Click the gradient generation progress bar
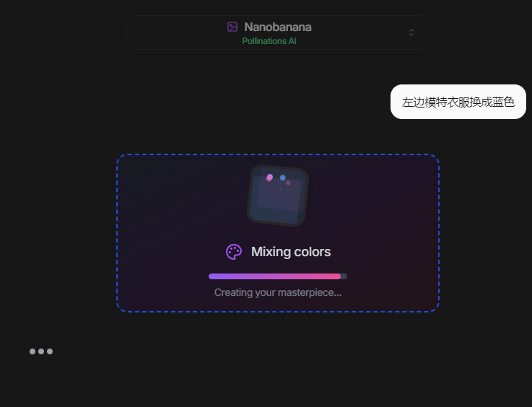Screen dimensions: 532x407 point(278,276)
